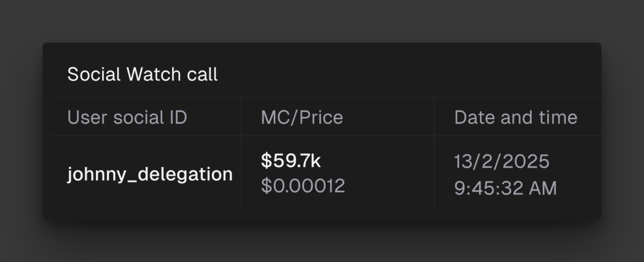Select the $0.00012 price value

pyautogui.click(x=303, y=186)
